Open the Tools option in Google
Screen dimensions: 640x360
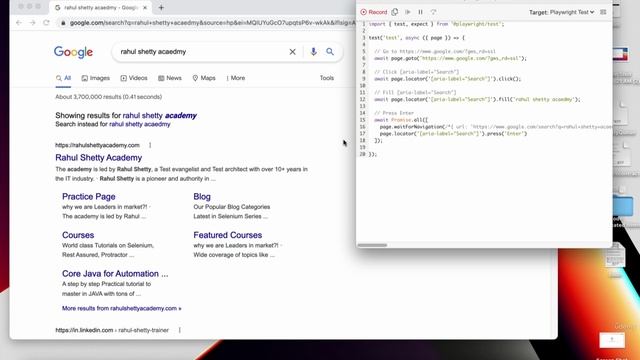coord(327,78)
